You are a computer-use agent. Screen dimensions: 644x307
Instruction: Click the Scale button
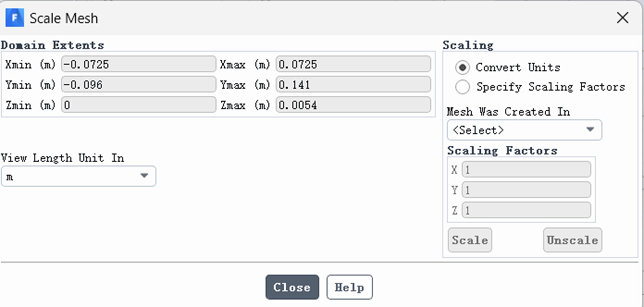click(470, 240)
